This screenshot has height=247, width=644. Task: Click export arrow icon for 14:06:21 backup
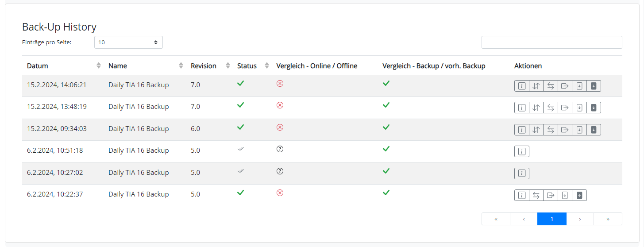[x=565, y=86]
